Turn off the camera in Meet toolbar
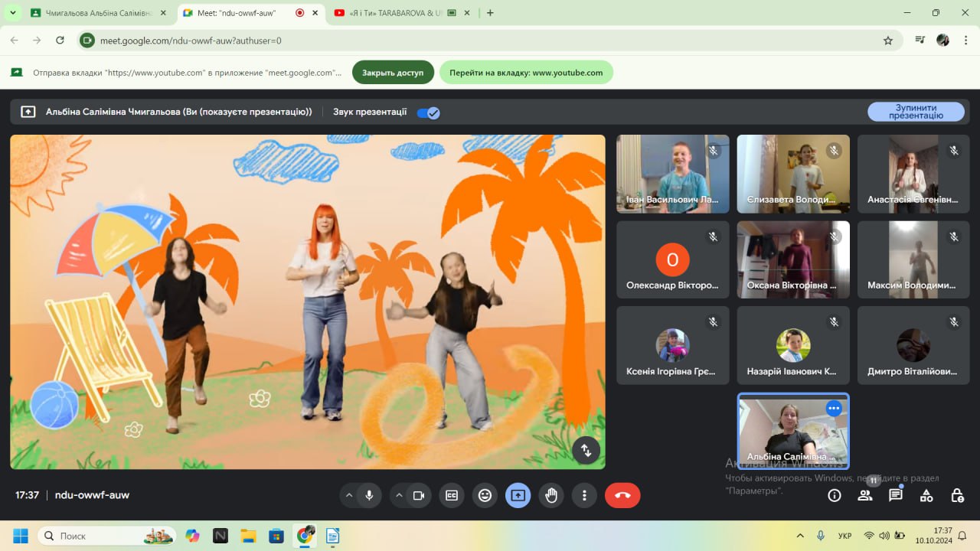This screenshot has width=980, height=551. 419,496
